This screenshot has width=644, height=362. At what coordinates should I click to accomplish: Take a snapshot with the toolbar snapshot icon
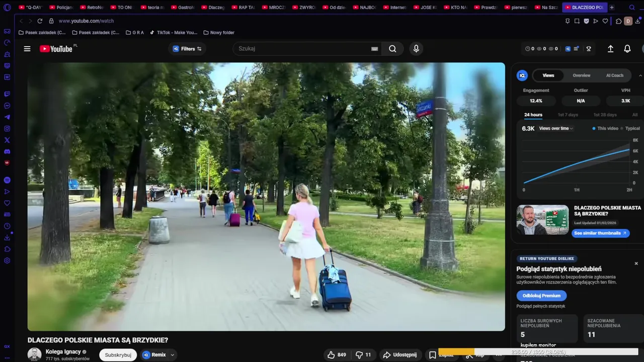(x=577, y=21)
